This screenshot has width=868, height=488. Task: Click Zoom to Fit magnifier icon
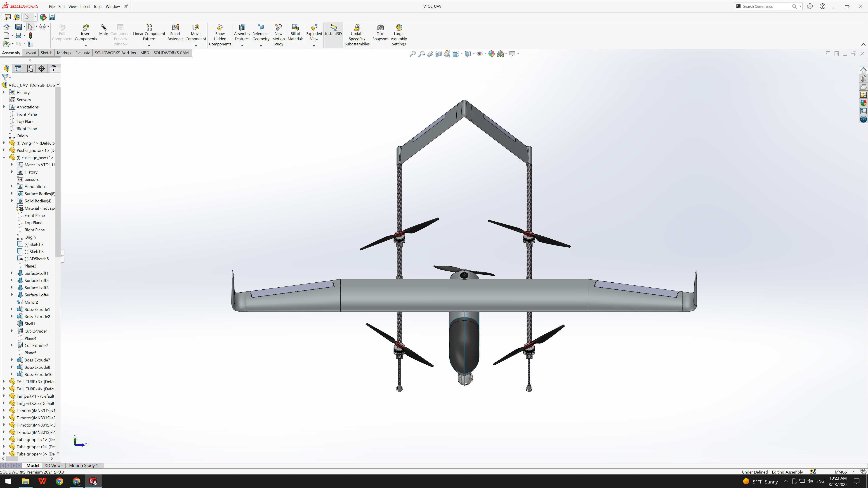413,54
